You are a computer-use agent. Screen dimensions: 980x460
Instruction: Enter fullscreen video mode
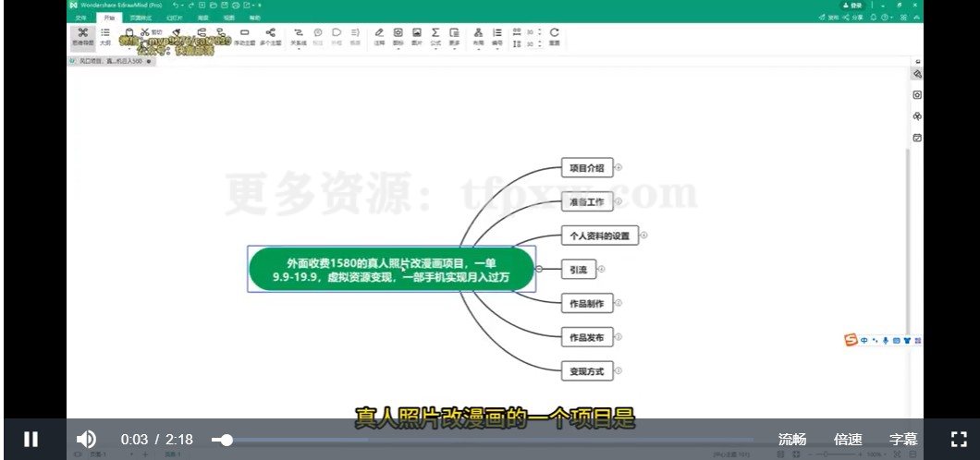point(959,440)
